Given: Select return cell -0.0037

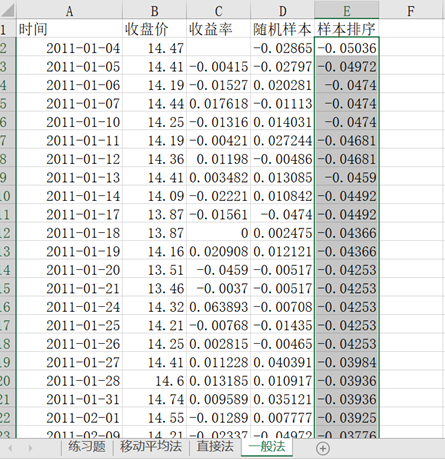Looking at the screenshot, I should click(218, 288).
